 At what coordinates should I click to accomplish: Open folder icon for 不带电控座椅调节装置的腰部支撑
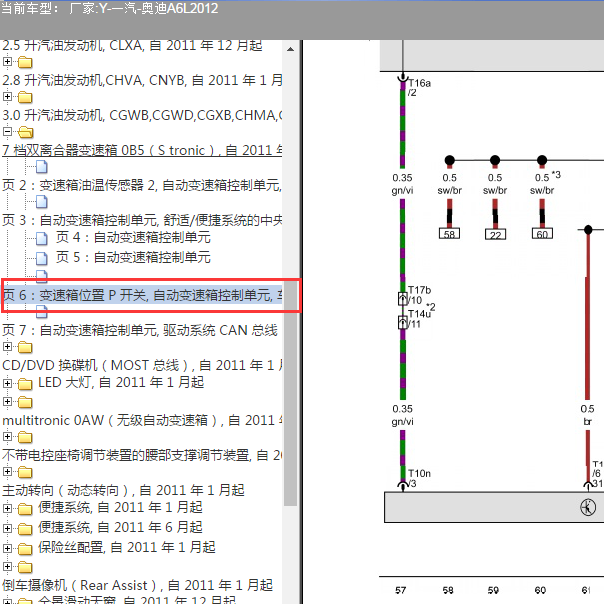coord(25,437)
